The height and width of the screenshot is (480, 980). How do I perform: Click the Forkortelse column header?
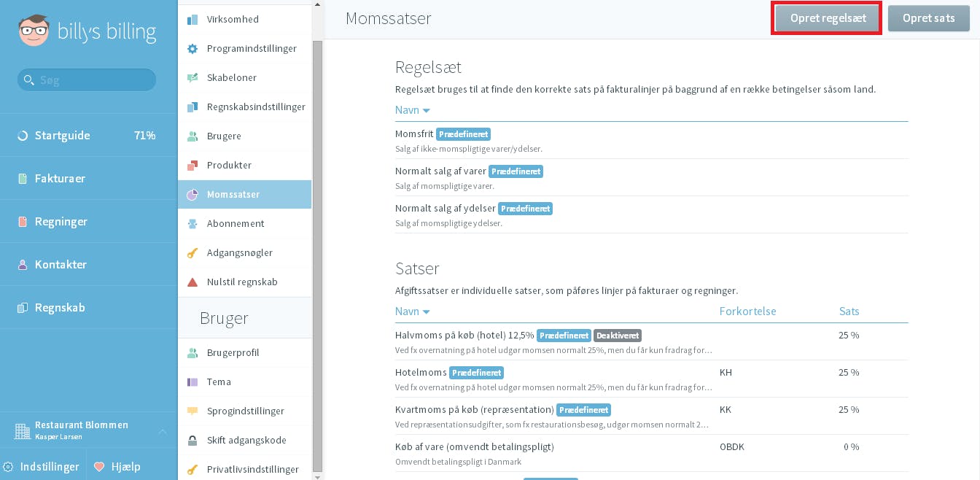point(747,311)
